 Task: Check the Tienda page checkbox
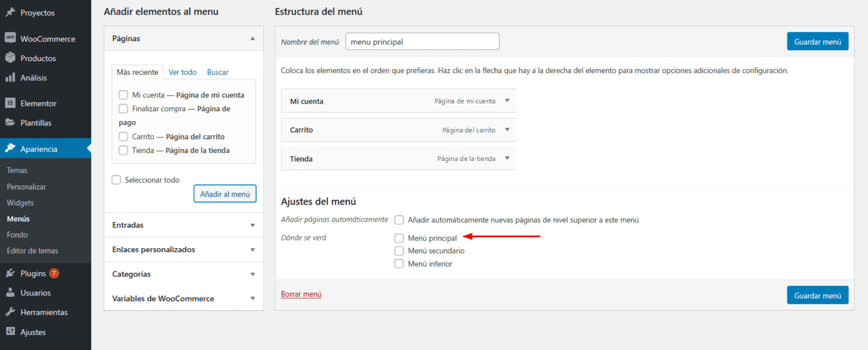123,150
